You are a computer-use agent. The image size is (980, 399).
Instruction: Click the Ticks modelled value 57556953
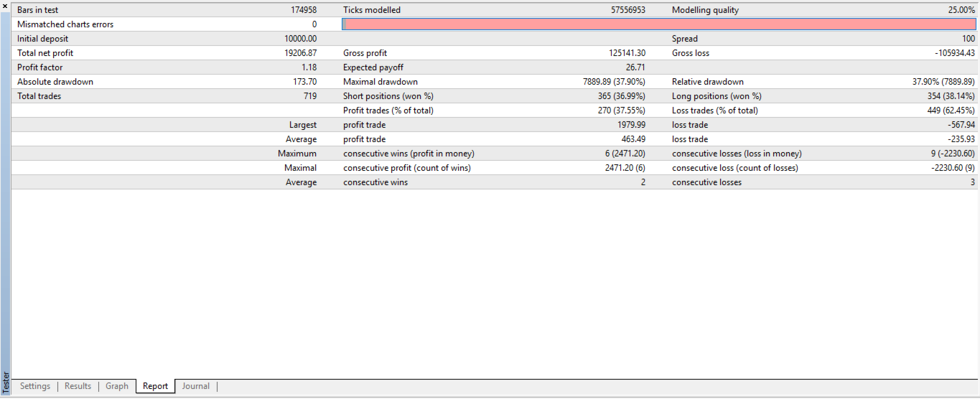tap(628, 10)
